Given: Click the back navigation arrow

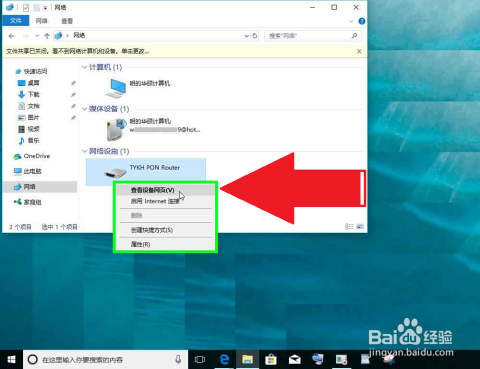Looking at the screenshot, I should tap(12, 36).
